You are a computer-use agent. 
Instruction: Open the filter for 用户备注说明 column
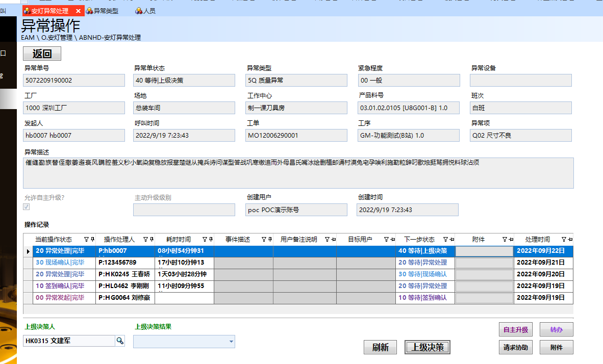(328, 240)
